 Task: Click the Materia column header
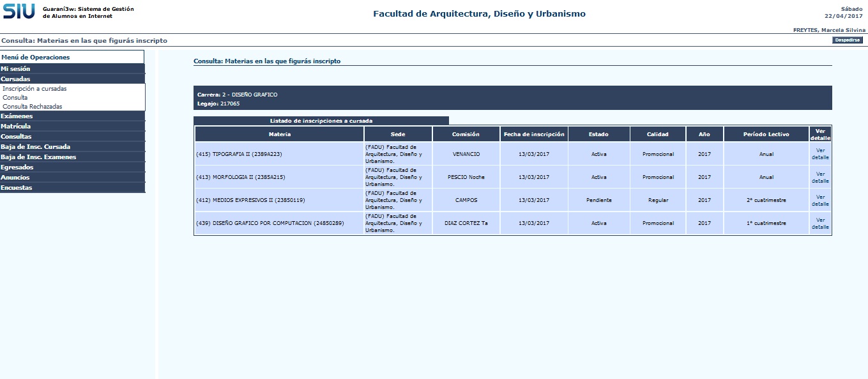tap(280, 134)
